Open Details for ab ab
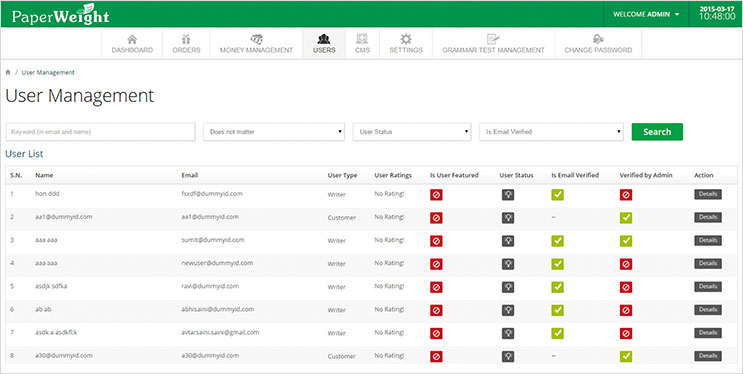Image resolution: width=743 pixels, height=374 pixels. (x=708, y=310)
